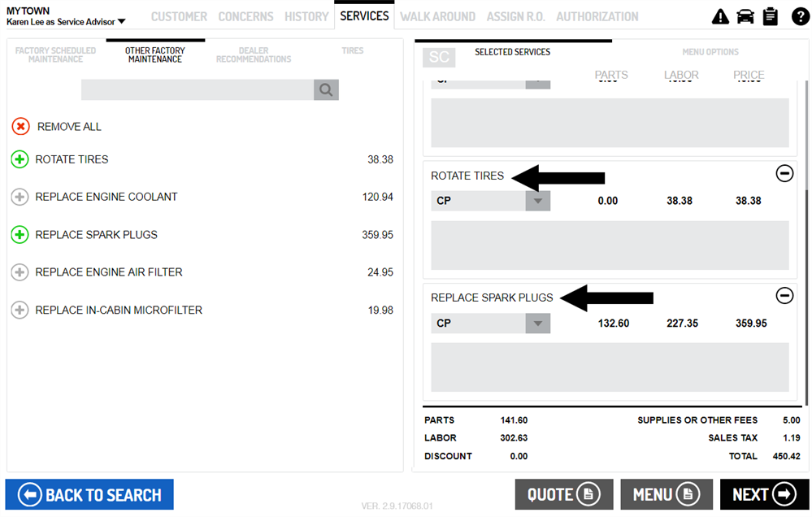Expand the Karen Lee Service Advisor menu
This screenshot has height=517, width=812.
point(121,22)
